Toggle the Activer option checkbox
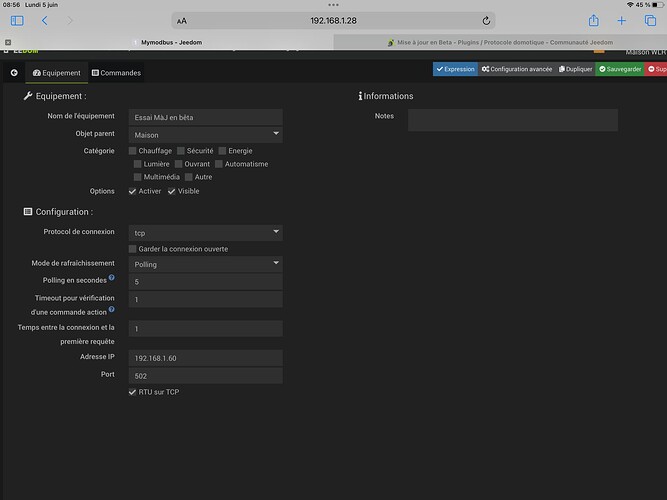 coord(133,191)
